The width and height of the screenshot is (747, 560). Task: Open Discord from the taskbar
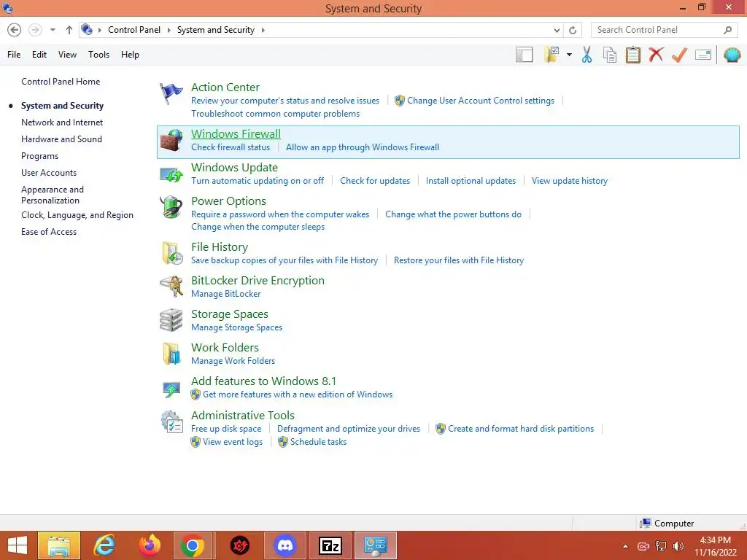click(285, 545)
